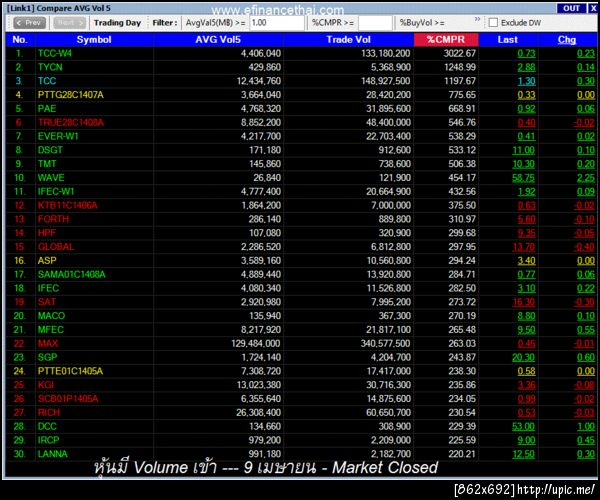The image size is (600, 500).
Task: Select symbol SAT
Action: 47,302
